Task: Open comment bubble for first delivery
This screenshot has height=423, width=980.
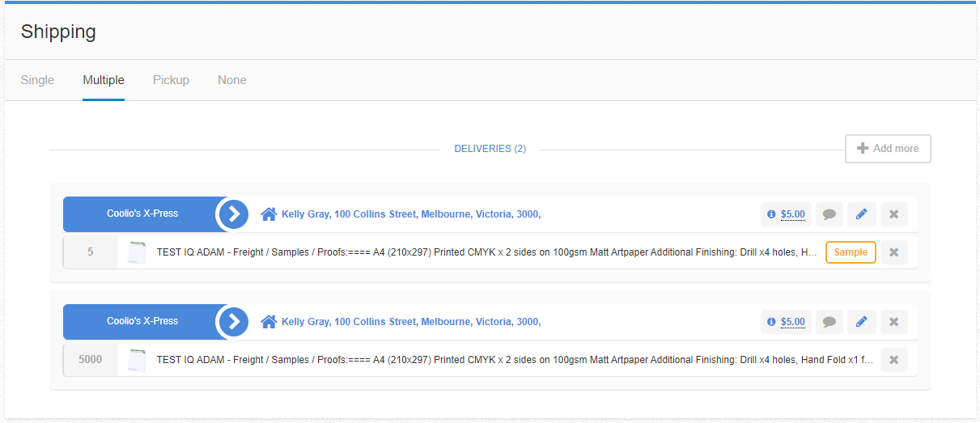Action: [x=829, y=214]
